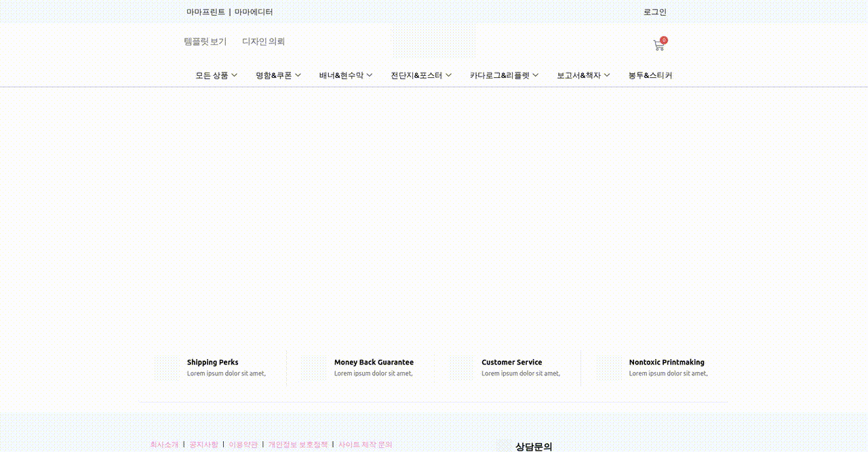Open the 배너&현수막 dropdown menu
The height and width of the screenshot is (452, 868).
(x=346, y=75)
